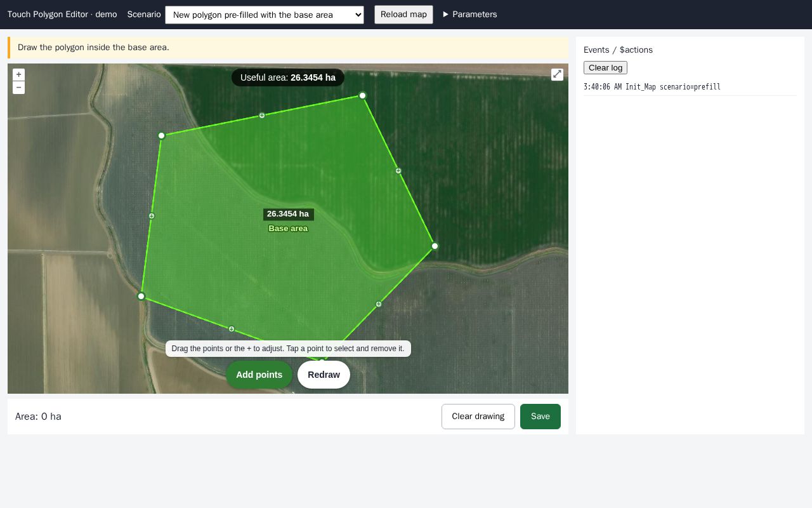Click the plus handle on the lower-left edge
This screenshot has width=812, height=508.
[x=232, y=329]
